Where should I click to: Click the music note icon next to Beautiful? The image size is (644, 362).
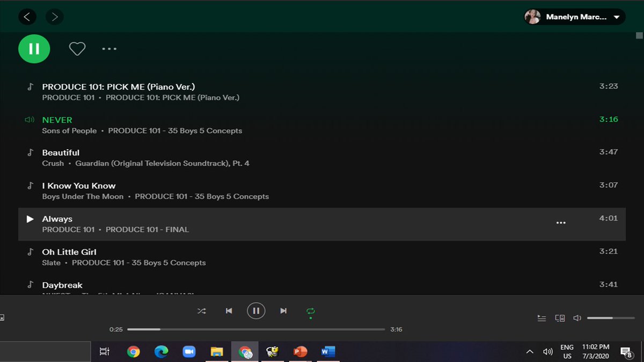30,152
